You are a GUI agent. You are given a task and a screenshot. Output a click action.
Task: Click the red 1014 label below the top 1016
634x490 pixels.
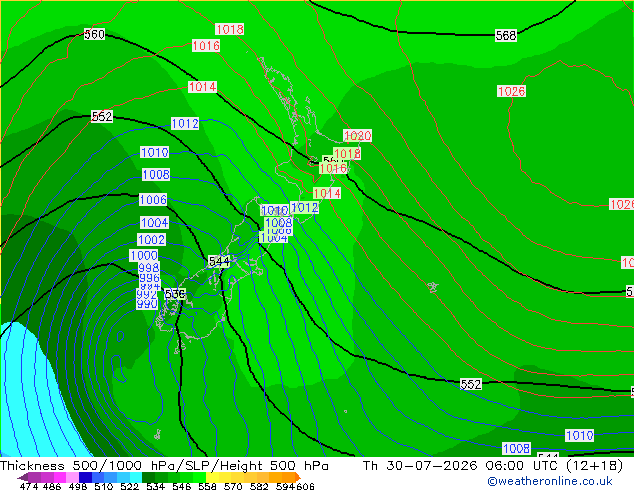pyautogui.click(x=203, y=87)
